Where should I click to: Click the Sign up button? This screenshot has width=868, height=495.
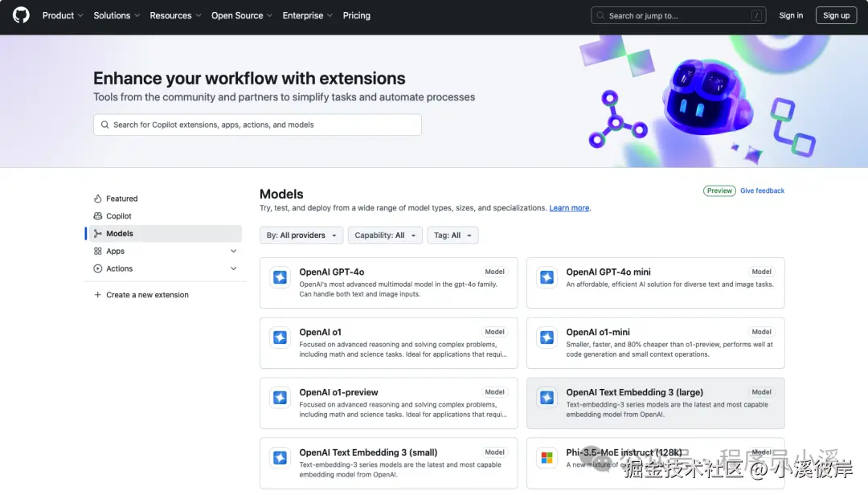(x=836, y=15)
